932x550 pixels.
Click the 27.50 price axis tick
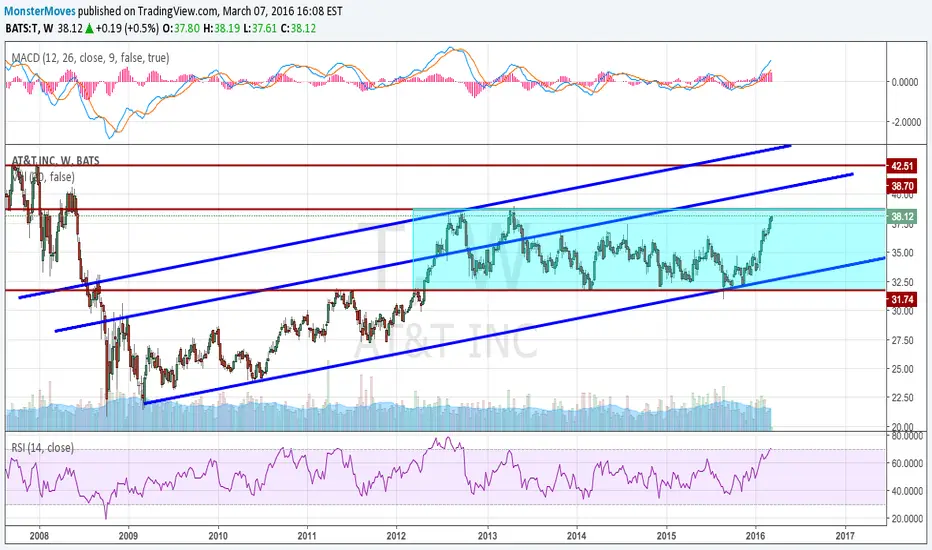[x=902, y=340]
